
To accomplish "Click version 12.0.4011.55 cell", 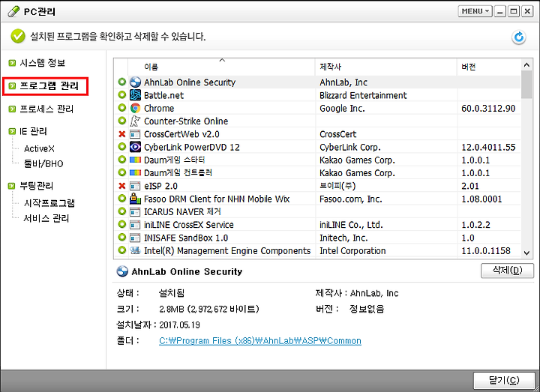I will pos(488,148).
